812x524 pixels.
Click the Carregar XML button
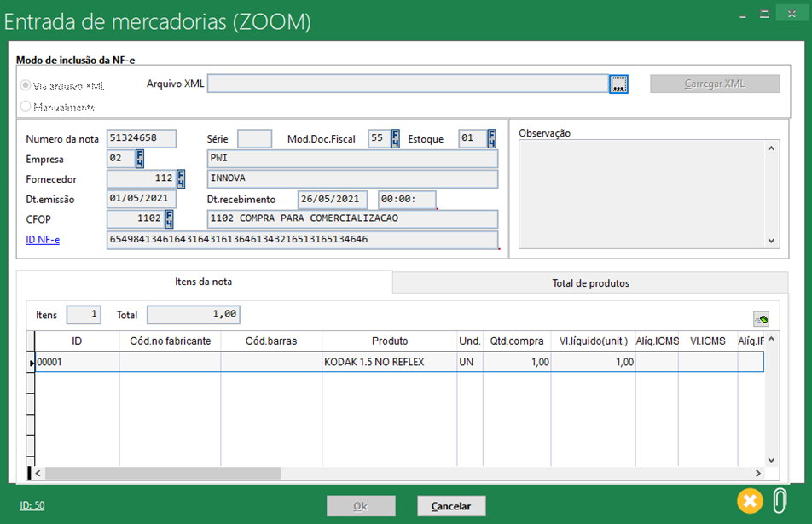[x=715, y=84]
